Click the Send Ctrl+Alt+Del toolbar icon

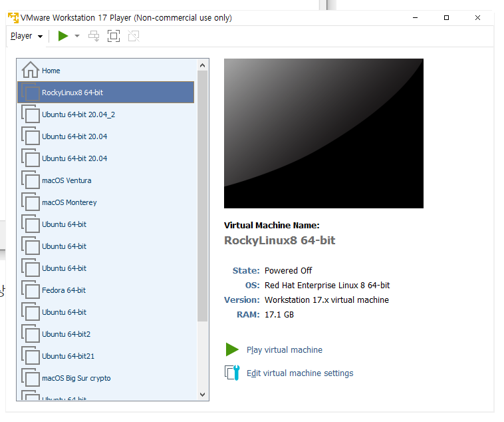pos(94,36)
